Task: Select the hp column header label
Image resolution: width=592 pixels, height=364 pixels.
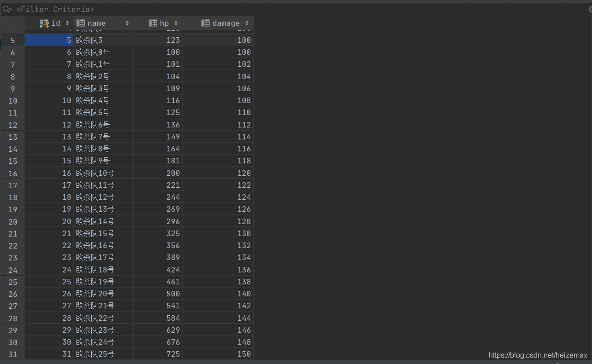Action: pyautogui.click(x=164, y=23)
